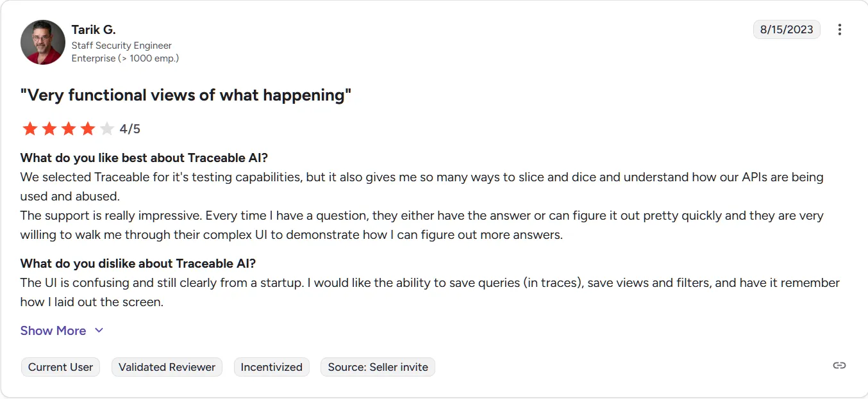Click the chevron next to Show More
The height and width of the screenshot is (399, 868).
point(99,330)
